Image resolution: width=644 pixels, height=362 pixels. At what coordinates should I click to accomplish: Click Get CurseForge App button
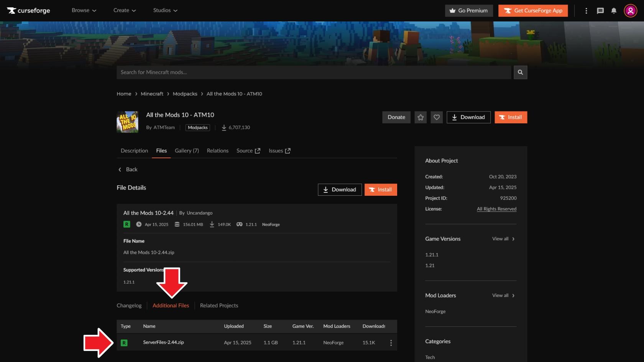(x=533, y=11)
